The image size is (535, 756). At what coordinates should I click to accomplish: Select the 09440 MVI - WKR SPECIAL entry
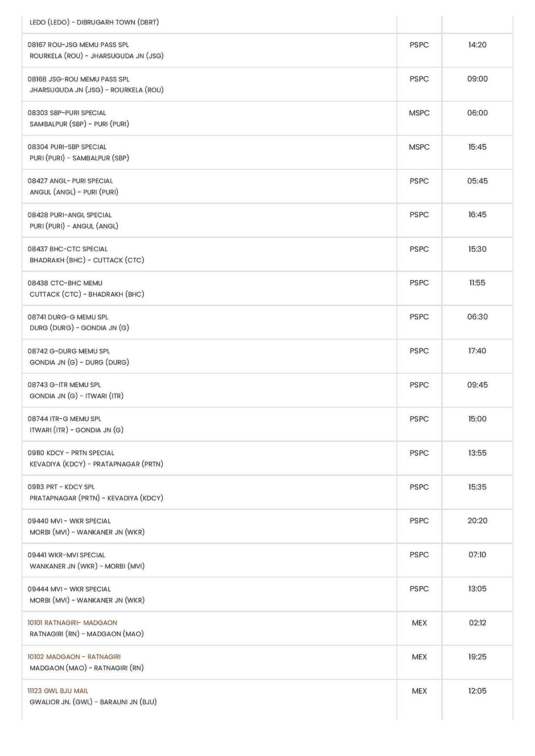click(x=69, y=521)
